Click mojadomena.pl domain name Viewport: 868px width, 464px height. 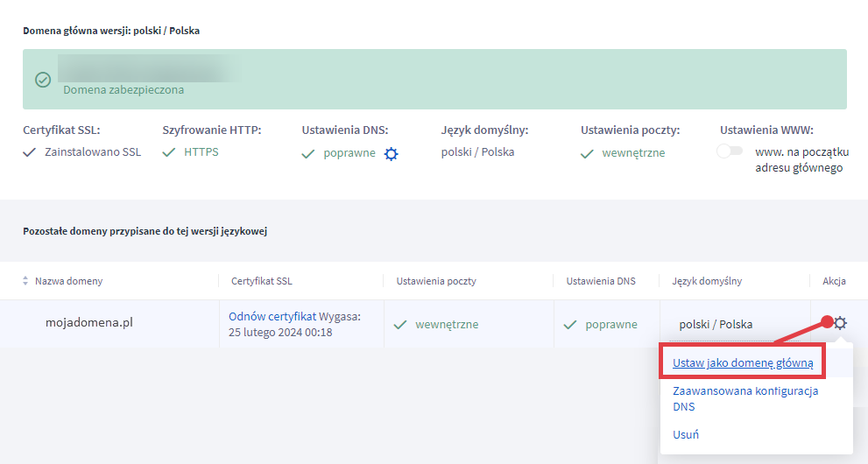click(89, 322)
